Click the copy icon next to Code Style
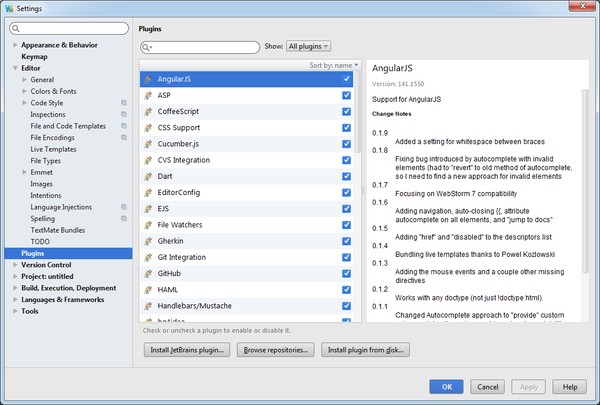This screenshot has width=600, height=405. point(124,102)
